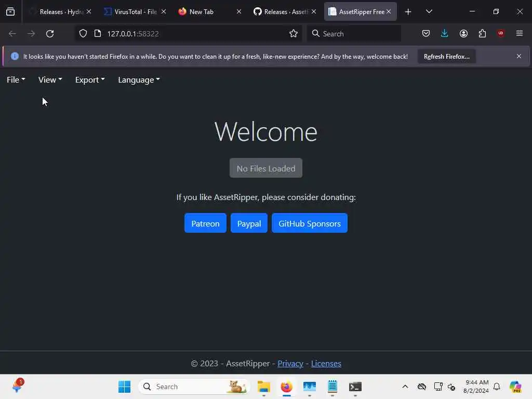Click the notification info icon

(x=15, y=56)
